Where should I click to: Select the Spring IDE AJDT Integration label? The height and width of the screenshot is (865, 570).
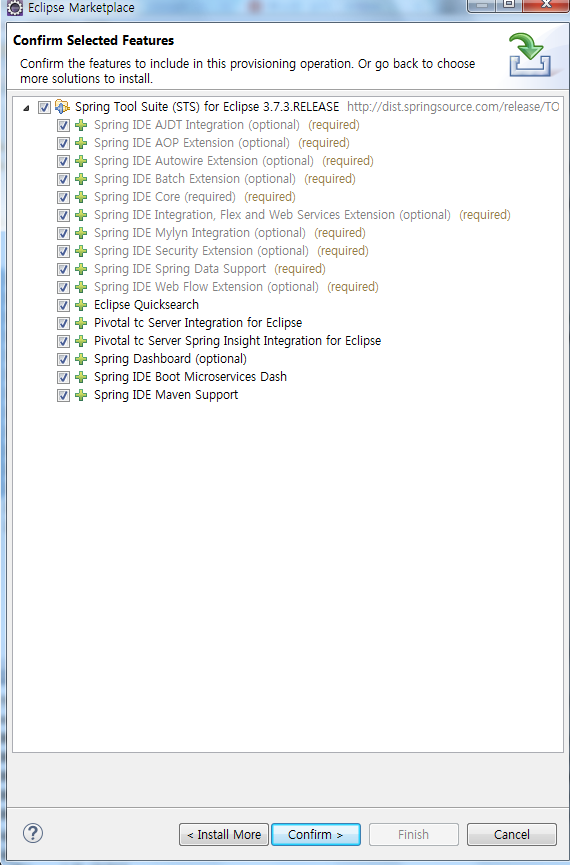197,125
